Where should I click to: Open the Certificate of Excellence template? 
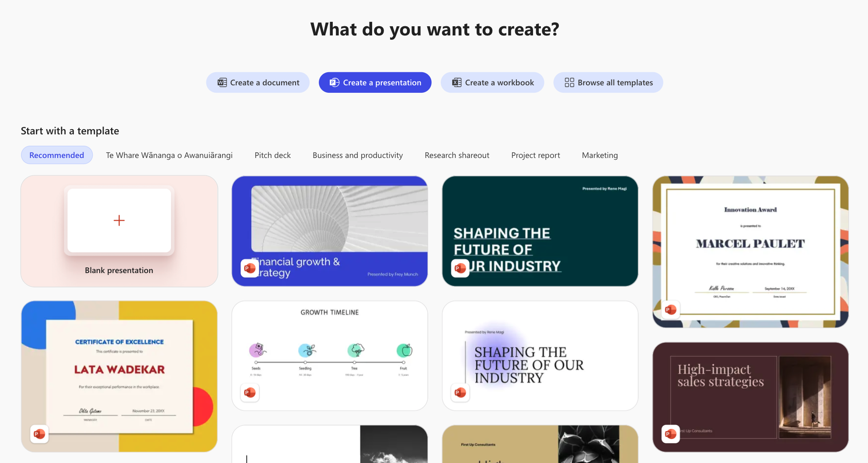pyautogui.click(x=119, y=376)
